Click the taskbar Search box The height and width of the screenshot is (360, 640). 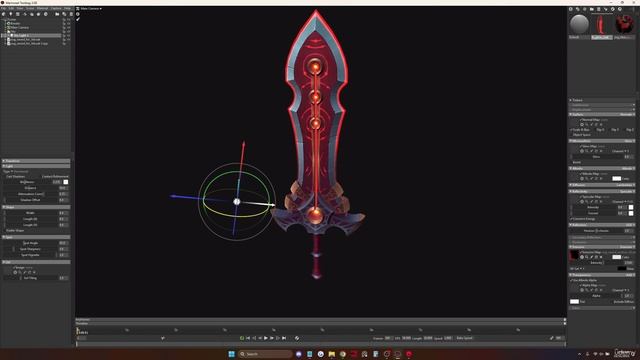(x=265, y=354)
